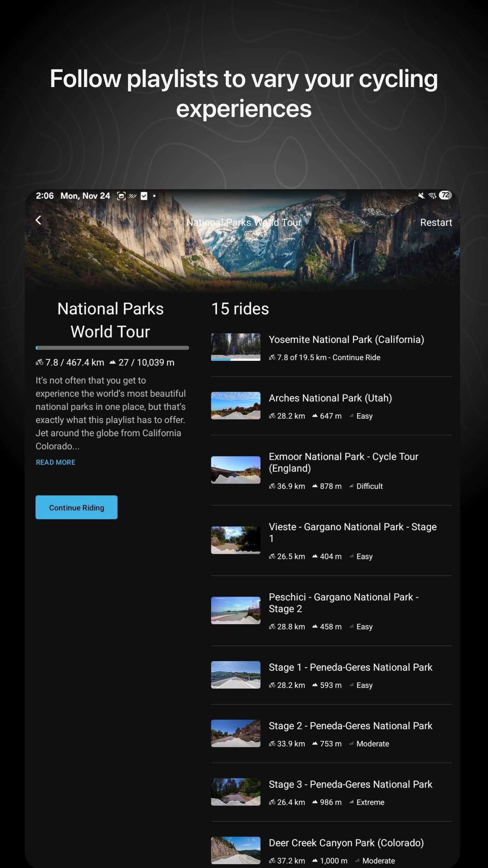This screenshot has width=488, height=868.
Task: Click cyclist icon beside 37.2 km
Action: 272,861
